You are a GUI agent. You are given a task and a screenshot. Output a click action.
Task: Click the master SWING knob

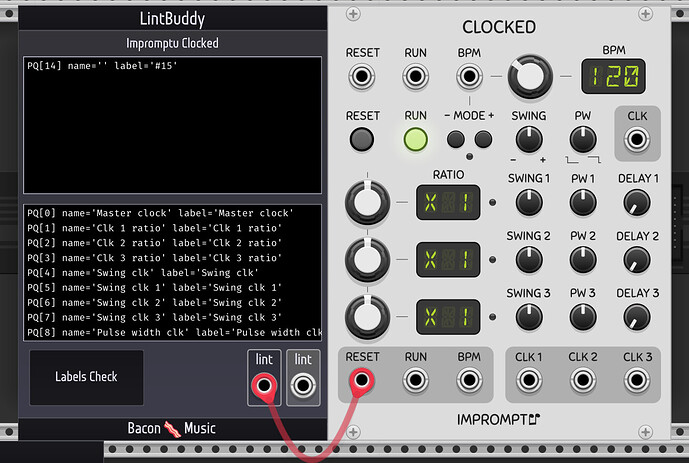(x=529, y=140)
